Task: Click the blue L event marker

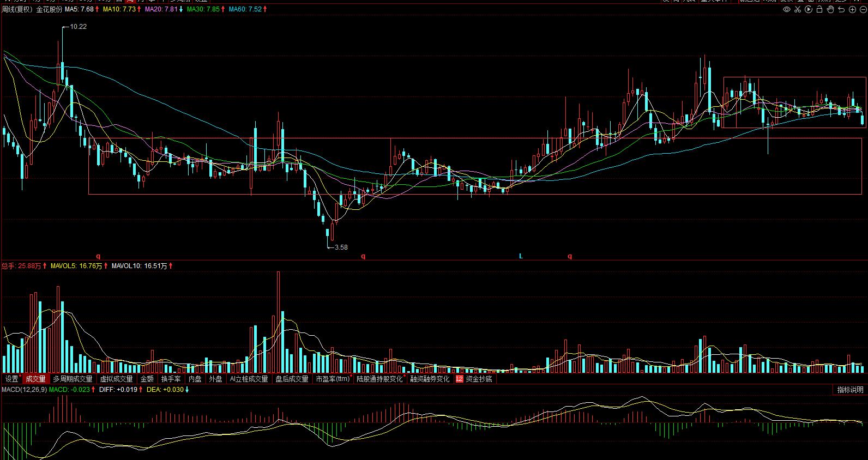Action: (x=521, y=256)
